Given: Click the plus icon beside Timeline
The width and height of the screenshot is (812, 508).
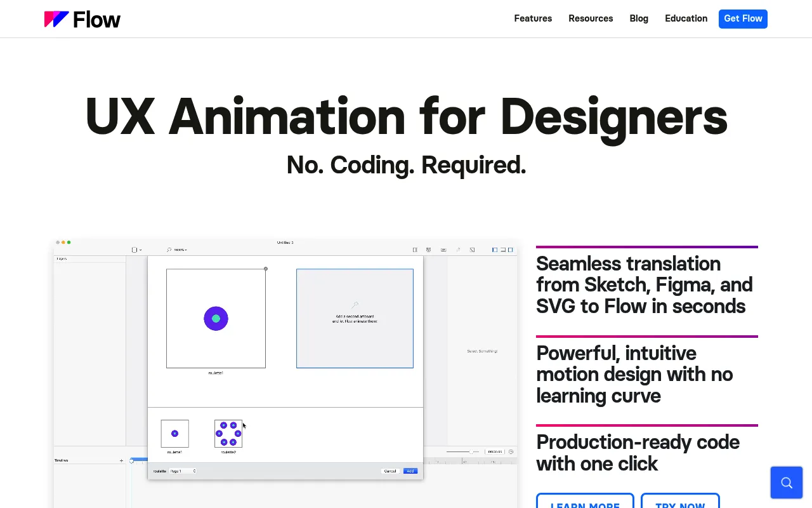Looking at the screenshot, I should point(122,460).
